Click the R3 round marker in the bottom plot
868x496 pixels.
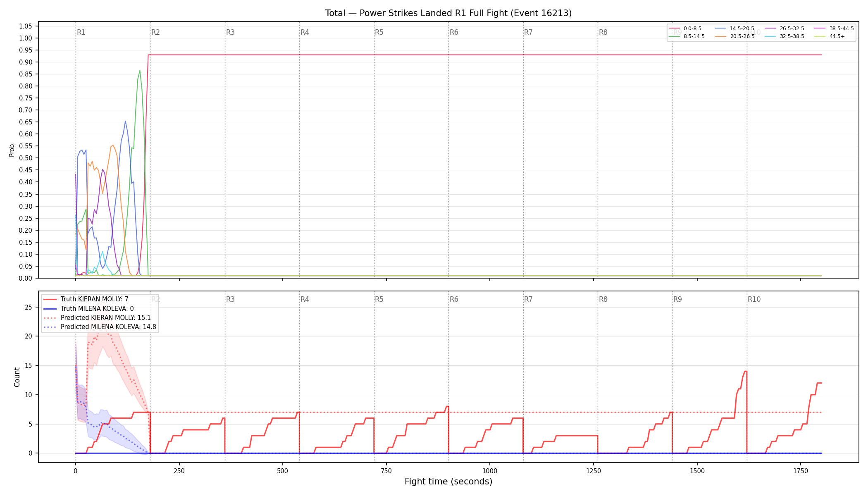point(230,299)
